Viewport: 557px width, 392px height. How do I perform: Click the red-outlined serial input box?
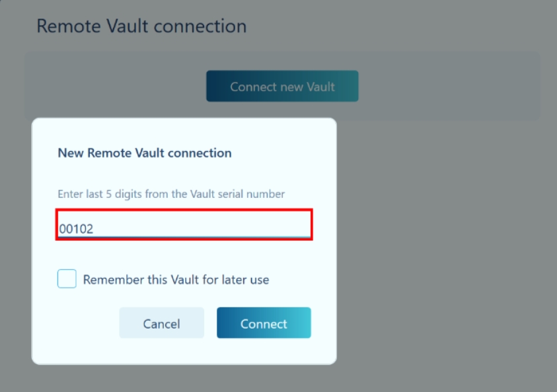point(184,224)
